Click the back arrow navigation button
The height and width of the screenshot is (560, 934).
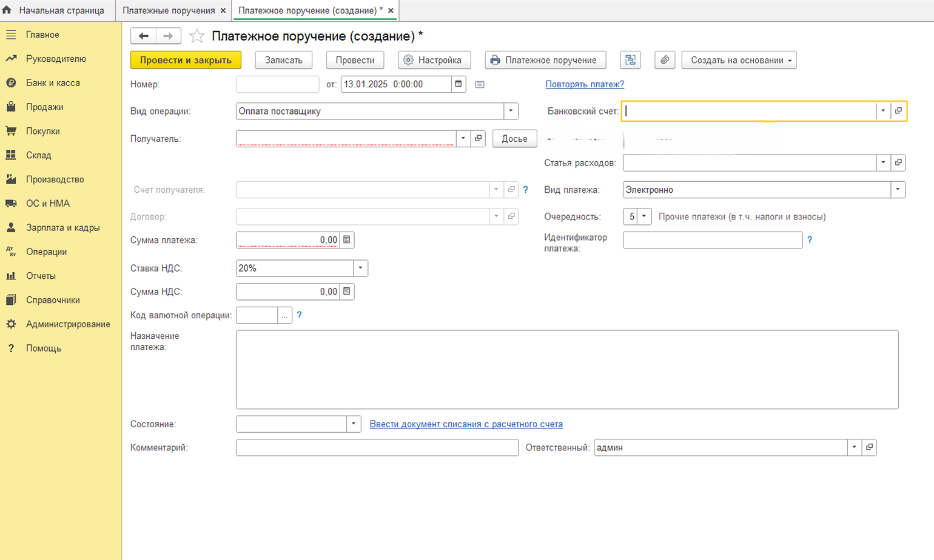pos(144,36)
